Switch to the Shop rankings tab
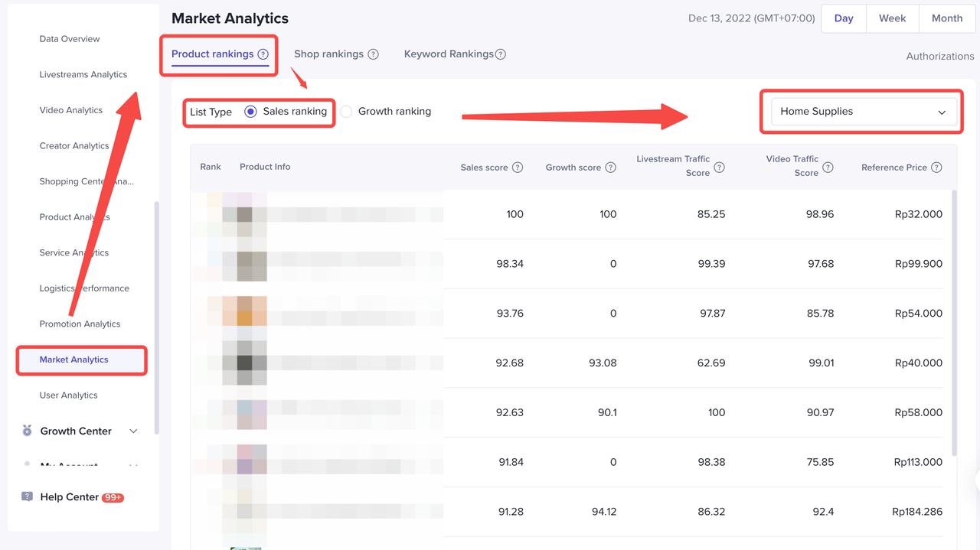 click(x=328, y=54)
